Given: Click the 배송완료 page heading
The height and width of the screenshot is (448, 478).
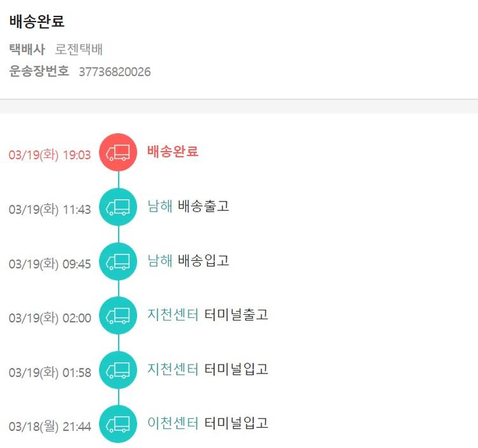Looking at the screenshot, I should [37, 21].
